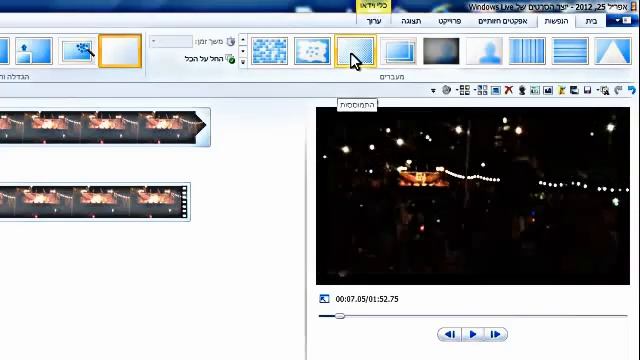Viewport: 640px width, 360px height.
Task: Click the gray round disc icon in quick toolbar
Action: click(x=447, y=90)
